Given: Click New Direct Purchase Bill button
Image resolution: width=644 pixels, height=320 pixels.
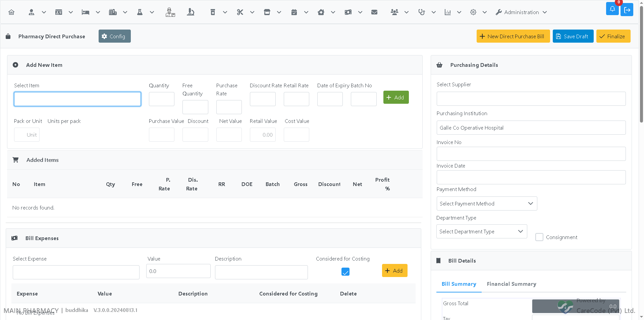Looking at the screenshot, I should (x=513, y=36).
